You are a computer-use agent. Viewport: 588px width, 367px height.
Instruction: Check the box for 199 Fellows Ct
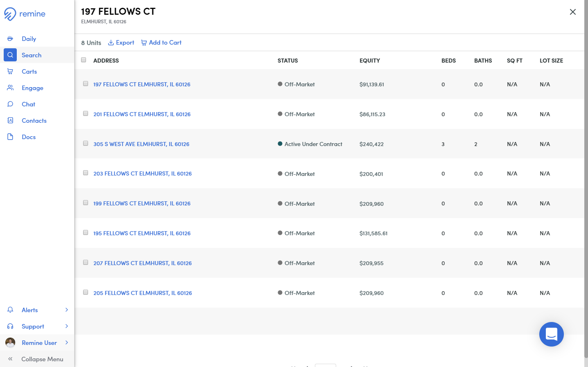(x=86, y=203)
